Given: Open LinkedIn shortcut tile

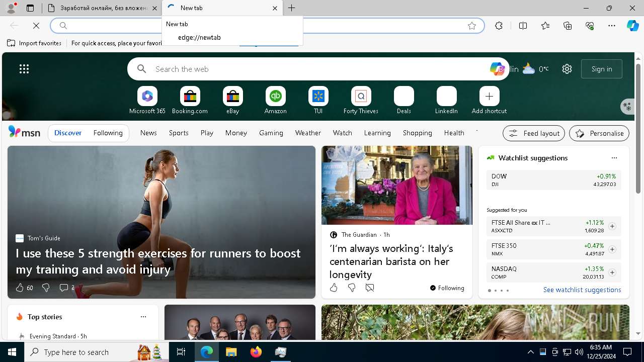Looking at the screenshot, I should pyautogui.click(x=446, y=100).
